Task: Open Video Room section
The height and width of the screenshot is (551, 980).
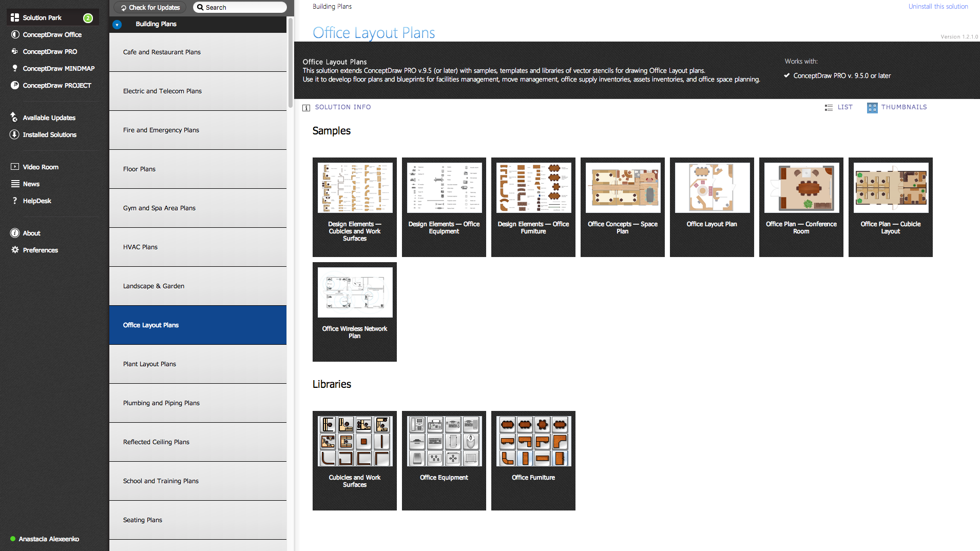Action: pyautogui.click(x=41, y=167)
